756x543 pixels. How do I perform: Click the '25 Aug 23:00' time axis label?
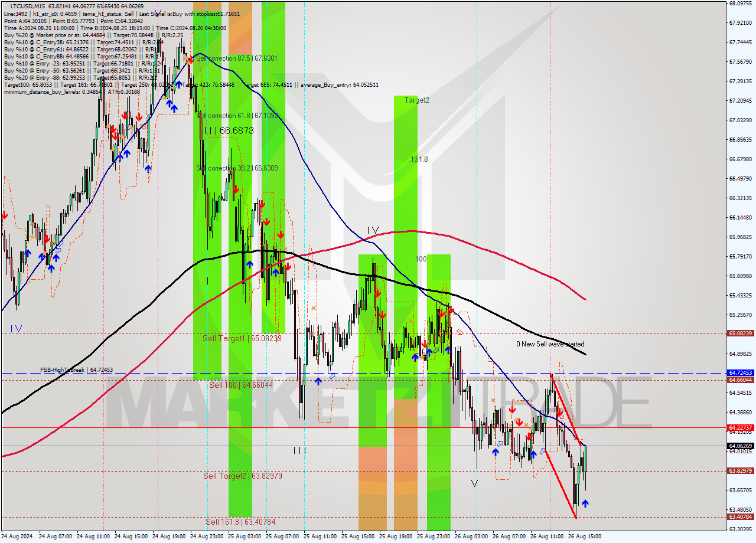click(434, 537)
